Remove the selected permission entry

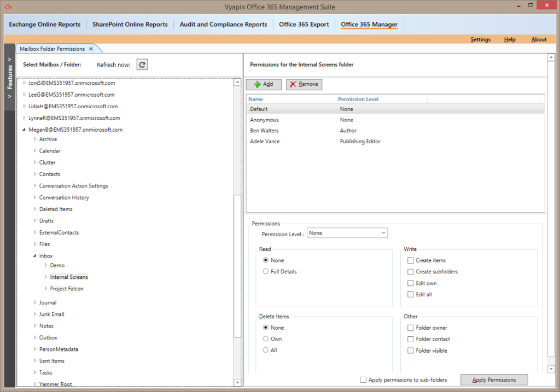(x=304, y=84)
